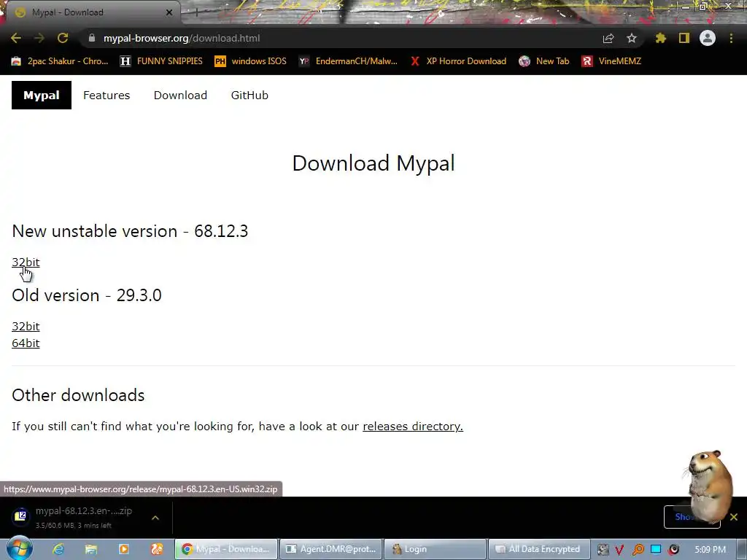This screenshot has height=560, width=747.
Task: Open the EndermanCH/Malw... bookmark
Action: [348, 61]
